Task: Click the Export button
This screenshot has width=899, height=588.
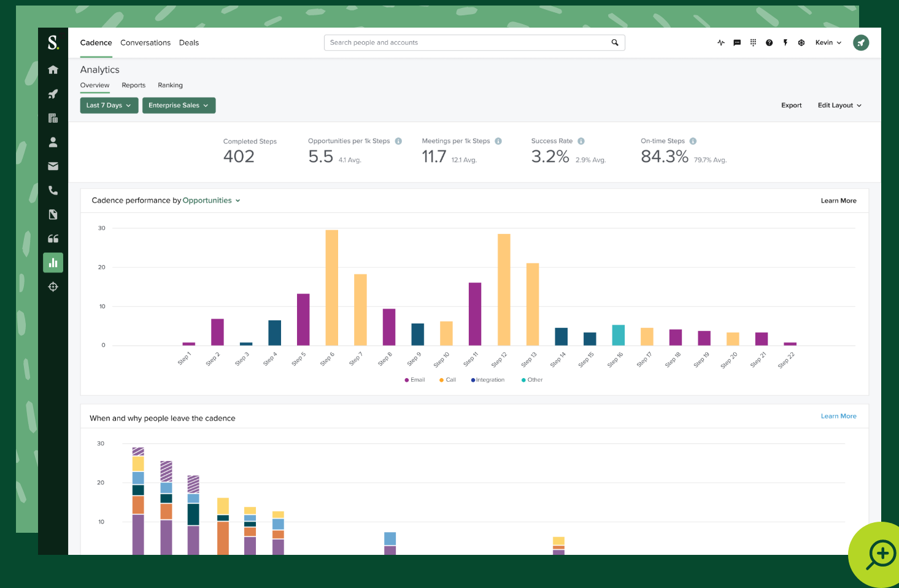Action: 791,106
